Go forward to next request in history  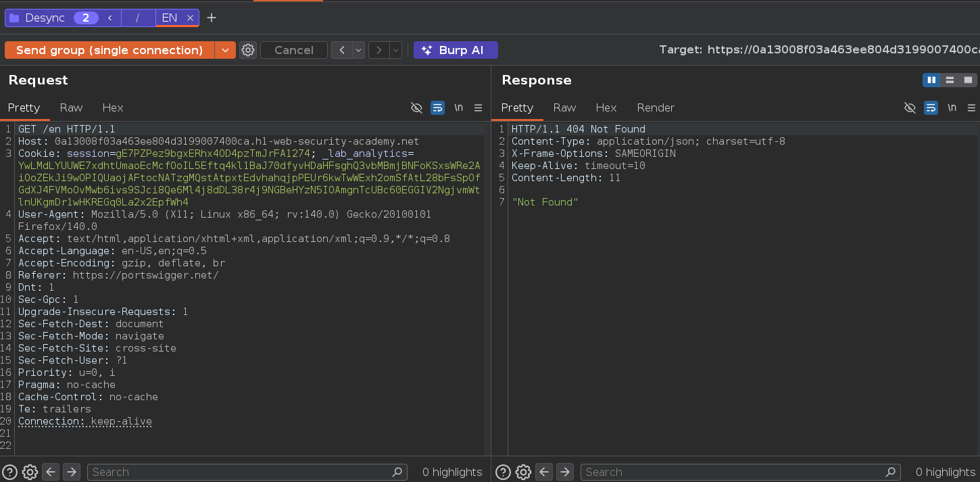[x=379, y=50]
